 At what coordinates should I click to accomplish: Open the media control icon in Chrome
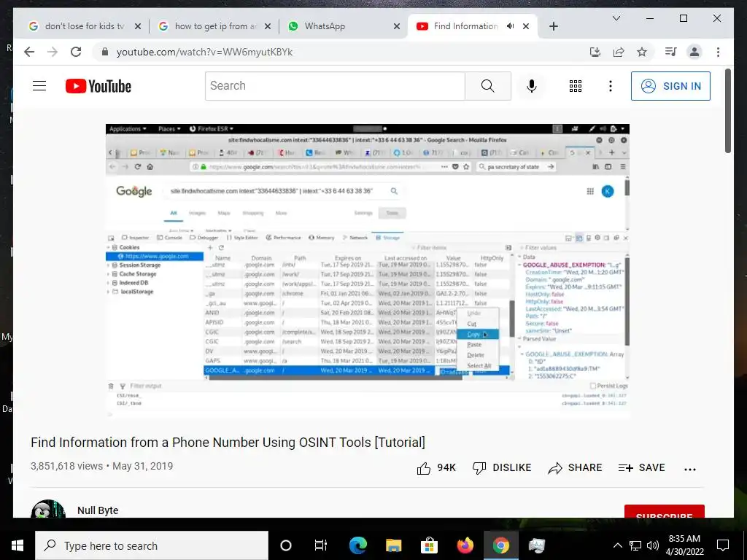tap(671, 52)
